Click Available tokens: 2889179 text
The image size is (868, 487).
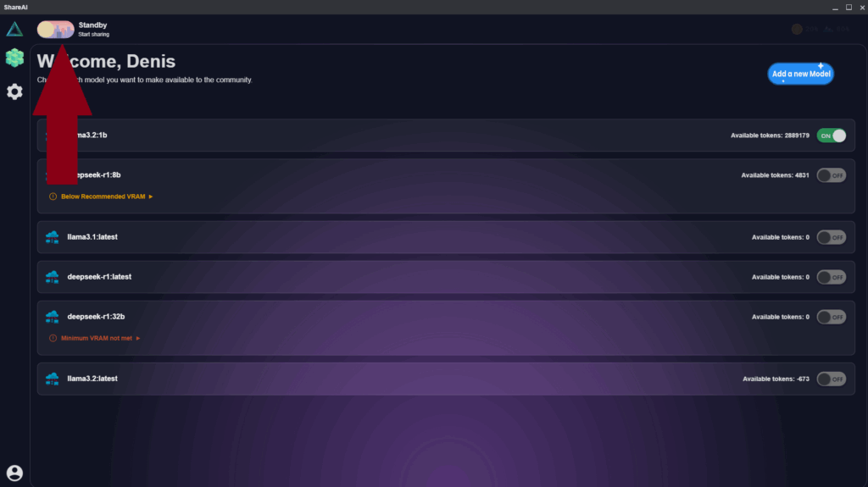770,136
